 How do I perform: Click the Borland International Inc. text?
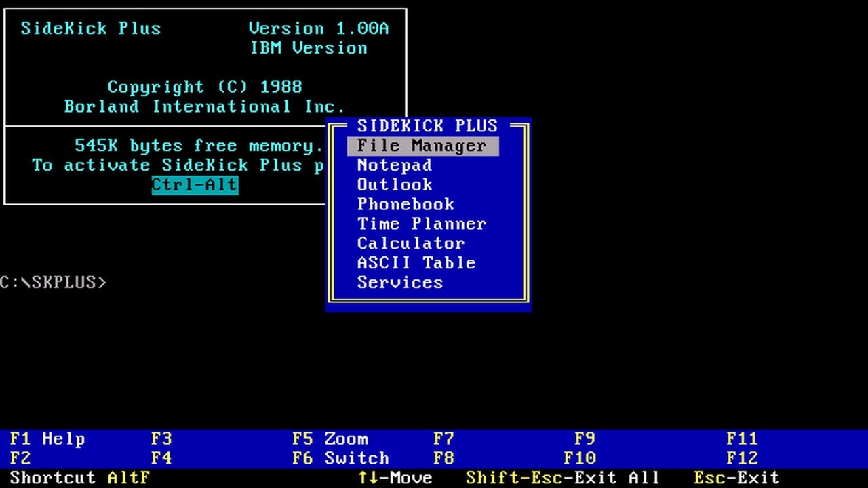(x=205, y=107)
